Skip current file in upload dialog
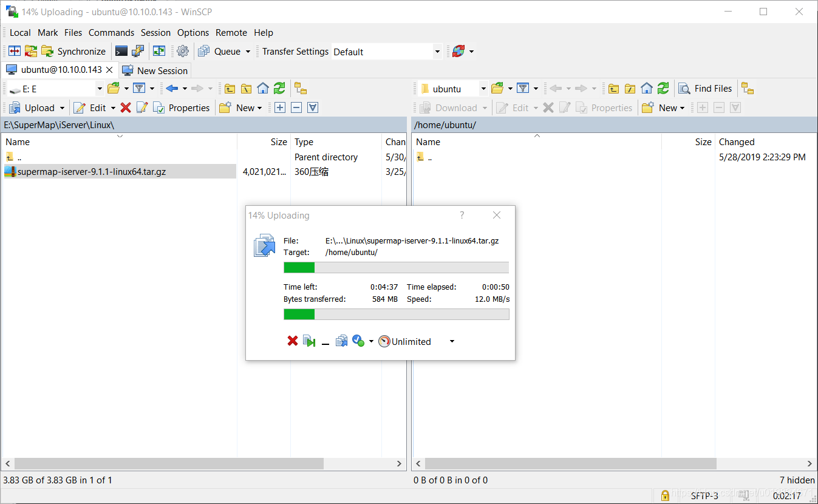Viewport: 818px width, 504px height. point(309,341)
